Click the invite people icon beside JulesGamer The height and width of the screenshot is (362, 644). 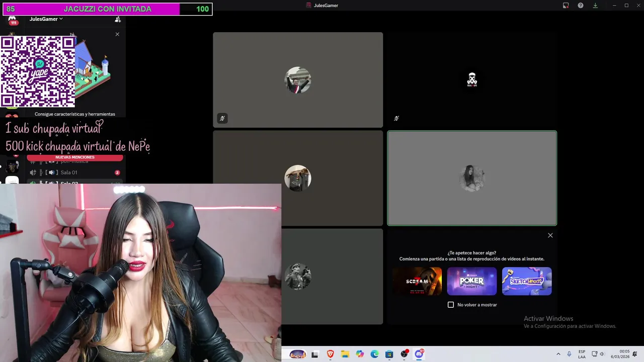(x=118, y=19)
